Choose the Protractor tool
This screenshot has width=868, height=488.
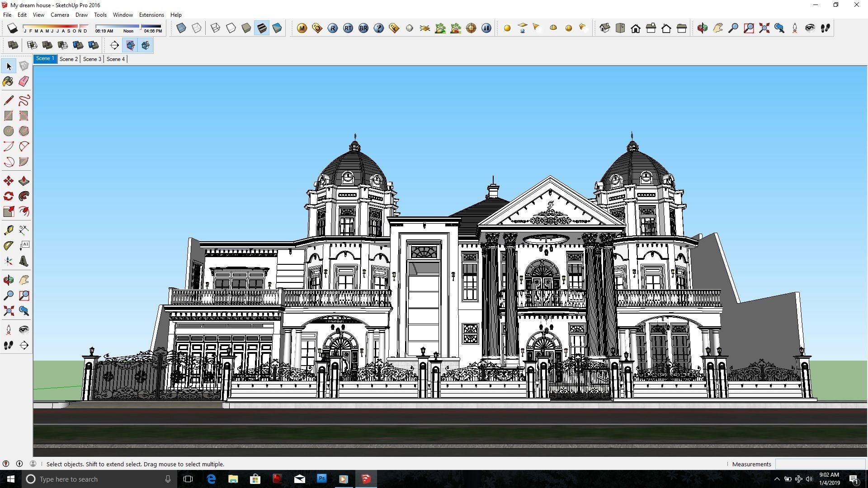[x=9, y=246]
